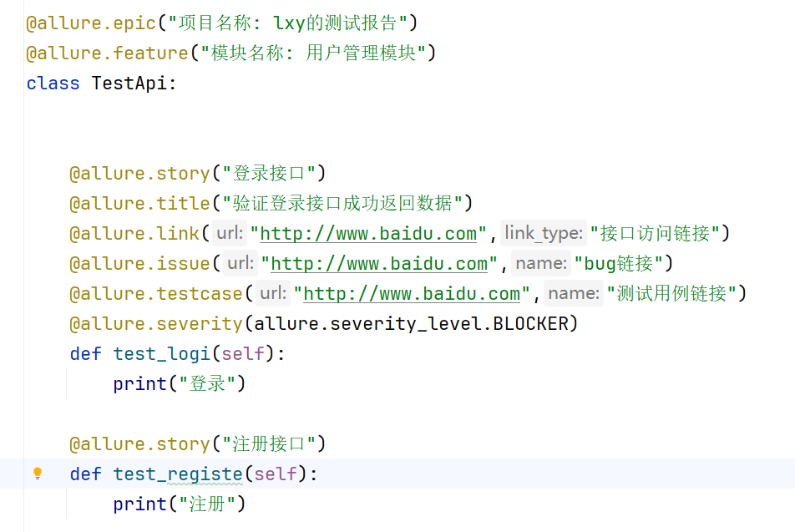
Task: Click the self parameter in test_registe
Action: pos(276,474)
